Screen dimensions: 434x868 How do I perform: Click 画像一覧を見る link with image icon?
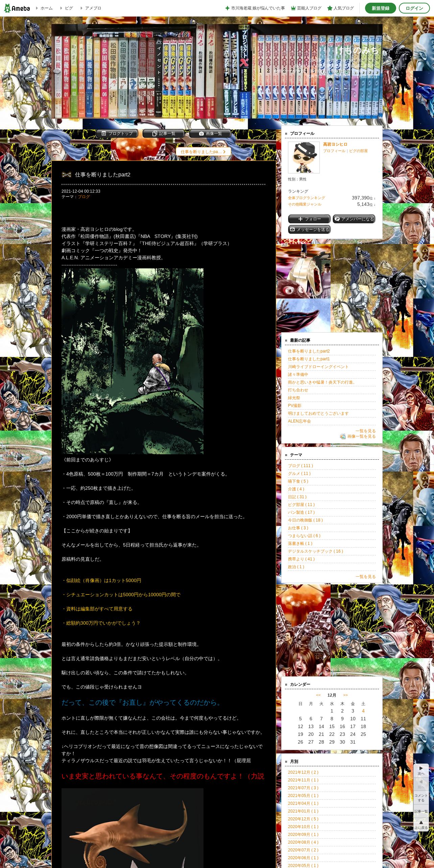[358, 436]
